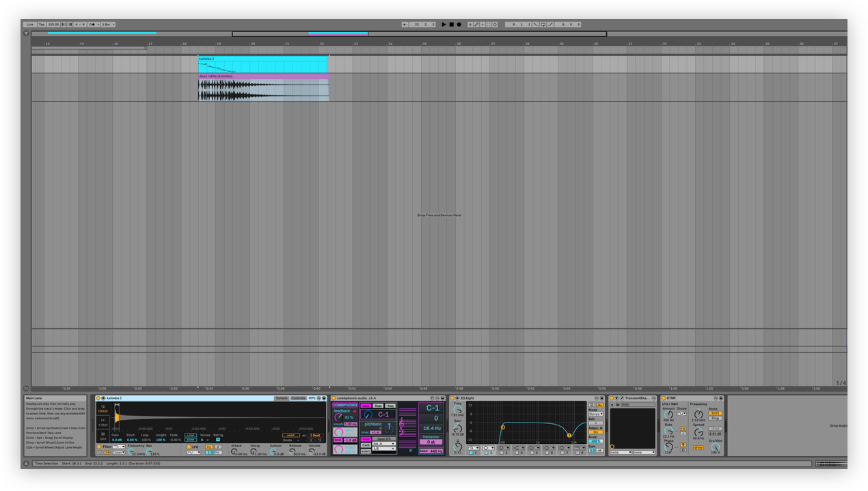This screenshot has width=868, height=491.
Task: Select the 4 / 4 time signature field
Action: pyautogui.click(x=80, y=24)
